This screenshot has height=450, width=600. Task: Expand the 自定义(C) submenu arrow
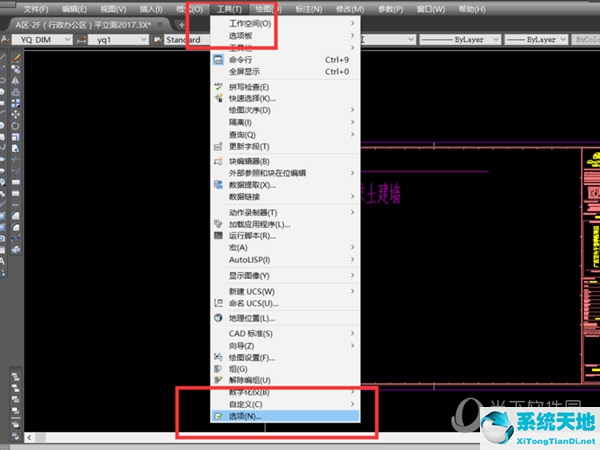click(352, 404)
